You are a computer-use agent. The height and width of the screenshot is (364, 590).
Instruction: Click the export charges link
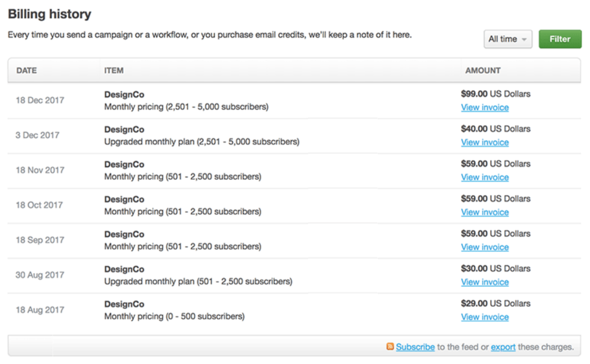pyautogui.click(x=503, y=347)
